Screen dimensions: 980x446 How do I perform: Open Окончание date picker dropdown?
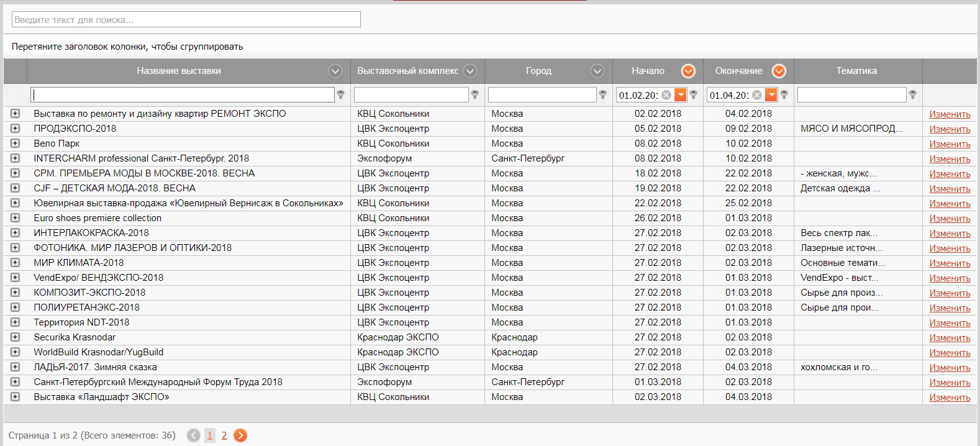coord(771,95)
